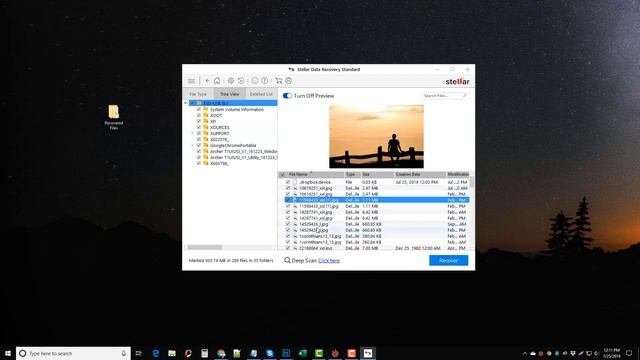Image resolution: width=640 pixels, height=360 pixels.
Task: Click the magnifier icon beside Deep Scan
Action: [x=287, y=260]
